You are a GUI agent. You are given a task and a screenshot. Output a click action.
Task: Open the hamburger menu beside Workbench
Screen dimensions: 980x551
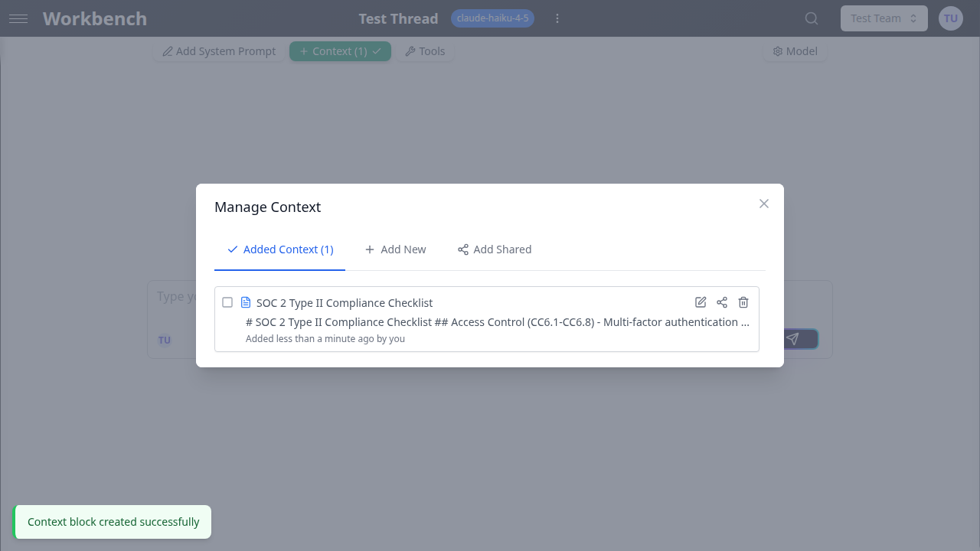pyautogui.click(x=18, y=18)
